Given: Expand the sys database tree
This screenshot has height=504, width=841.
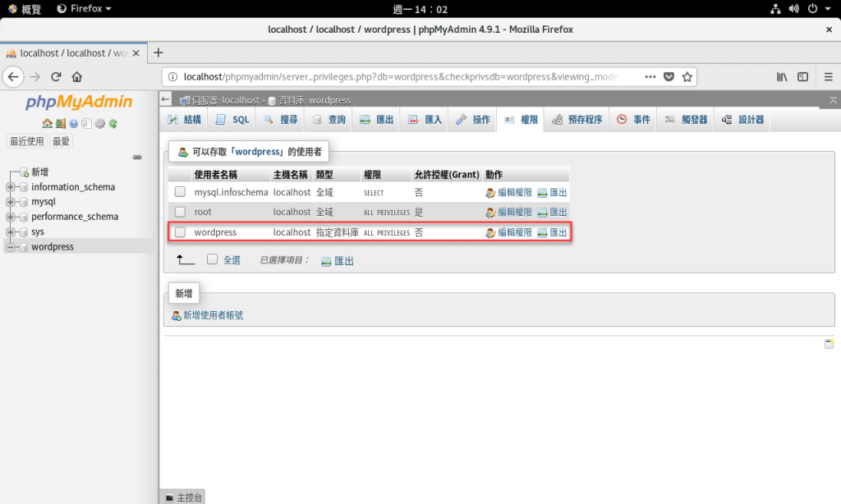Looking at the screenshot, I should click(x=10, y=232).
